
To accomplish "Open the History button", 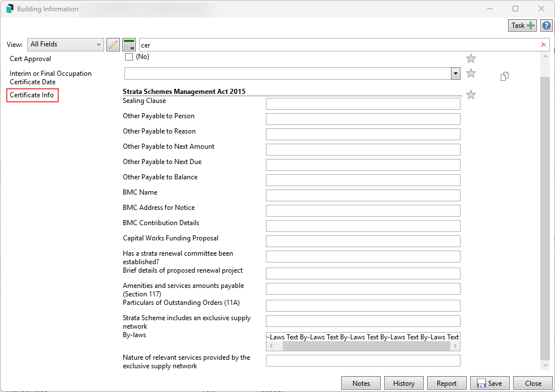I will tap(403, 383).
